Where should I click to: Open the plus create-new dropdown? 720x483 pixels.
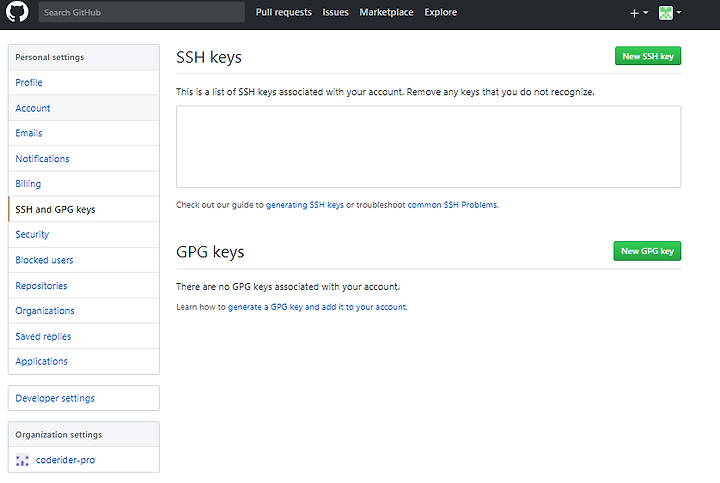(639, 13)
